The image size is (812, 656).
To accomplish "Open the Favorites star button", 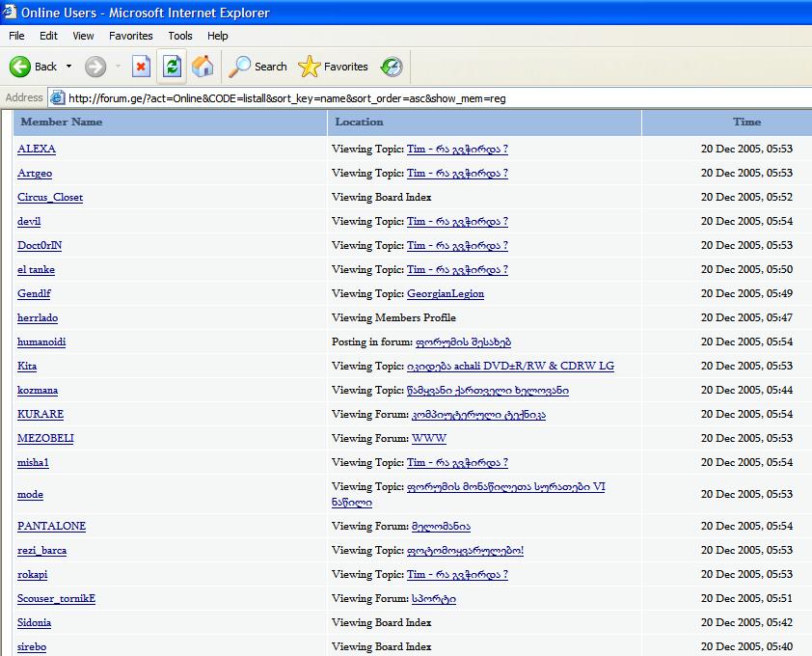I will click(x=334, y=67).
